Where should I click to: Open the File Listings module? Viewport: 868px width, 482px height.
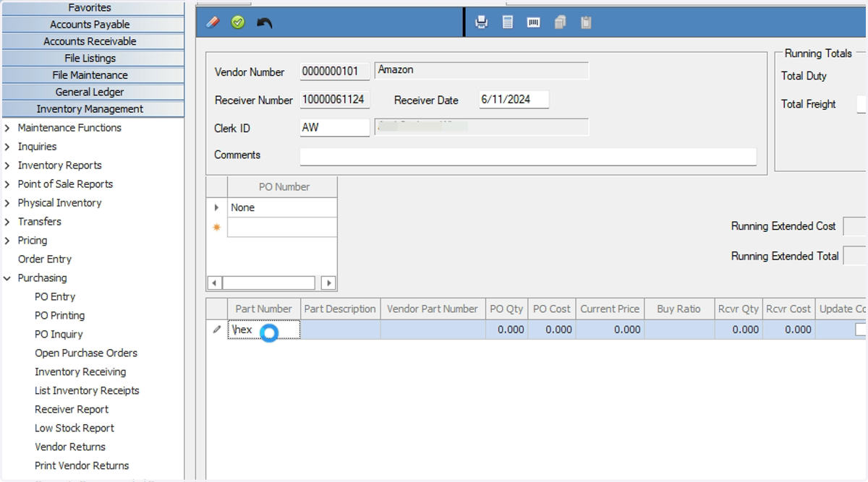pyautogui.click(x=93, y=58)
